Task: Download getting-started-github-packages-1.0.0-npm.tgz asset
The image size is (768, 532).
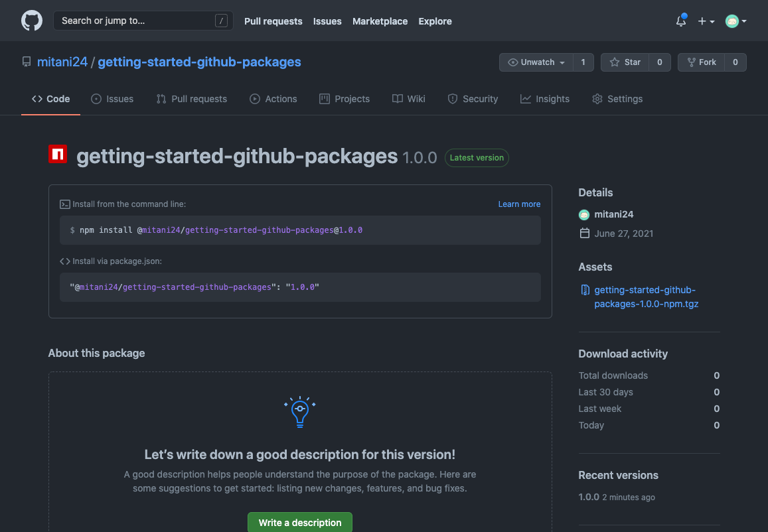Action: click(647, 297)
